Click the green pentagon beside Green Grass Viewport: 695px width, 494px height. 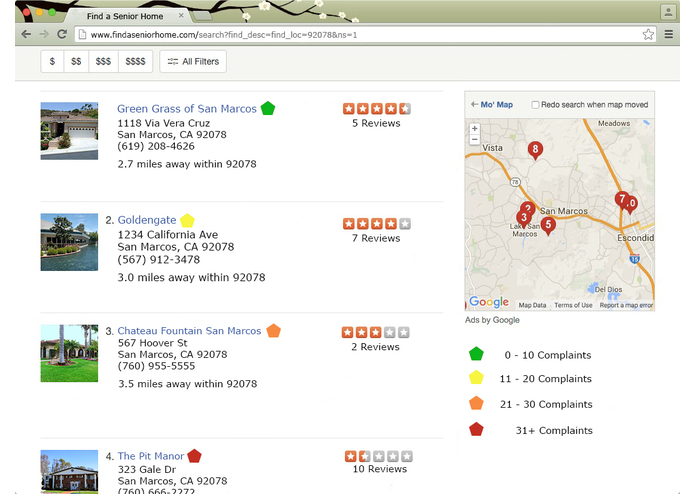tap(268, 108)
